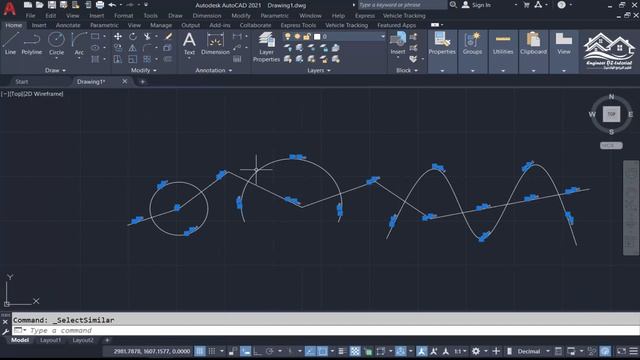Image resolution: width=640 pixels, height=360 pixels.
Task: Click the Save icon in quick access toolbar
Action: tap(52, 5)
